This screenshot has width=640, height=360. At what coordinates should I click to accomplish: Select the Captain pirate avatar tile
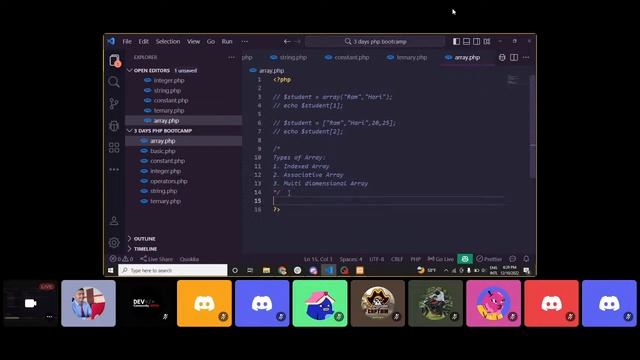click(378, 304)
